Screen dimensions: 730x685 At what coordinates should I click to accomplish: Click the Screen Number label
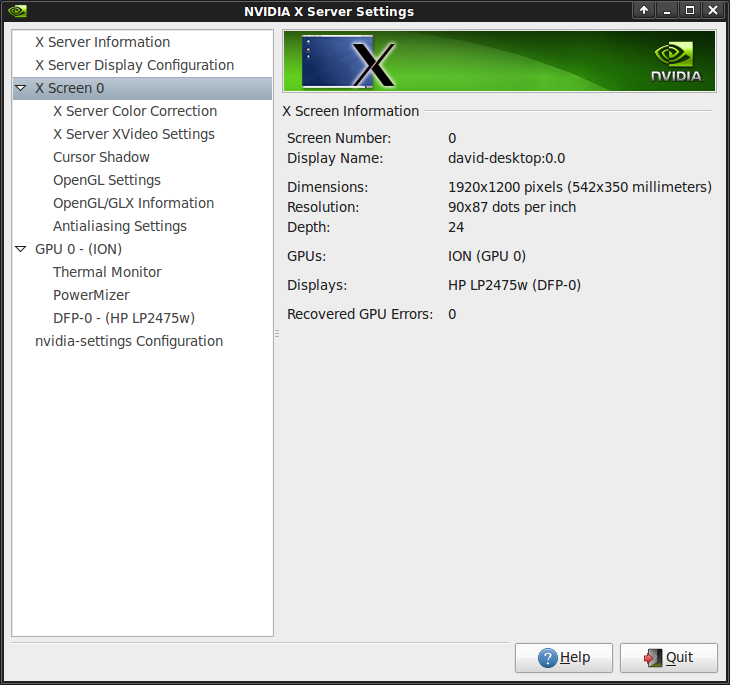point(339,138)
